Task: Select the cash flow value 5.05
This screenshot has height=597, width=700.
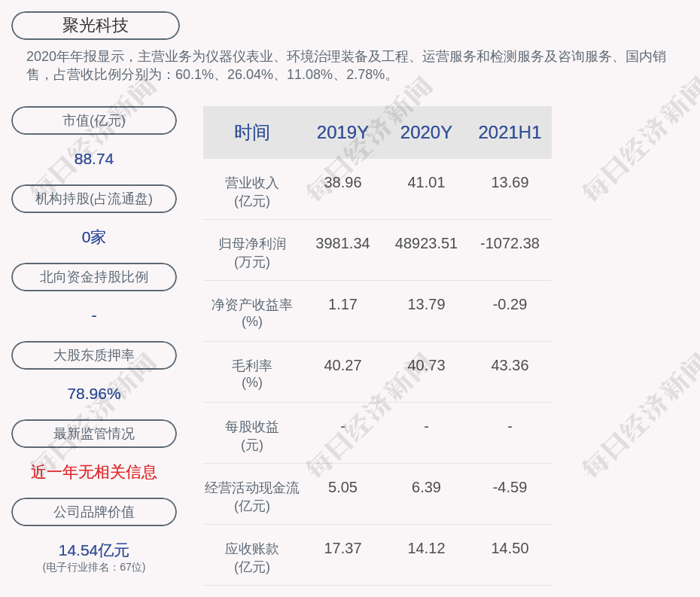Action: 342,487
